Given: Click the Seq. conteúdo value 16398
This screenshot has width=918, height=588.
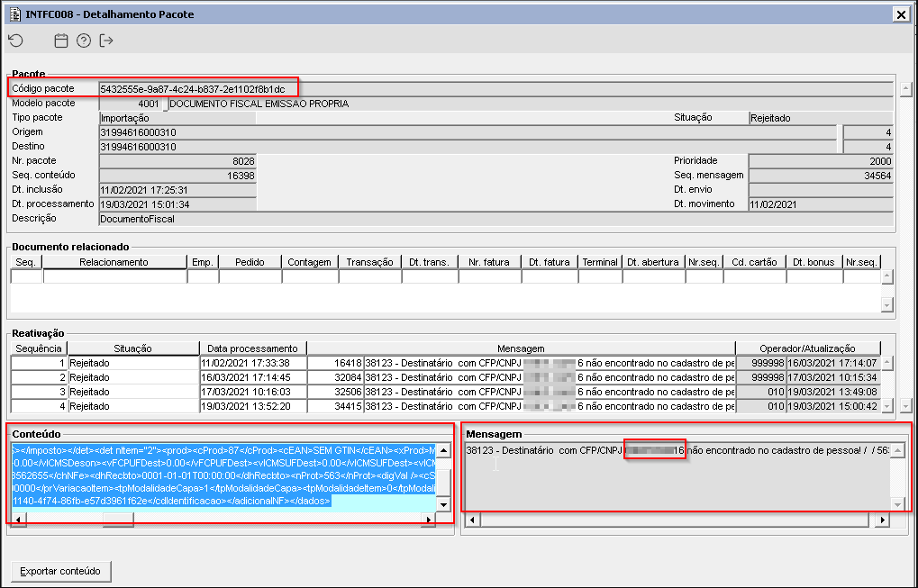Looking at the screenshot, I should [177, 175].
